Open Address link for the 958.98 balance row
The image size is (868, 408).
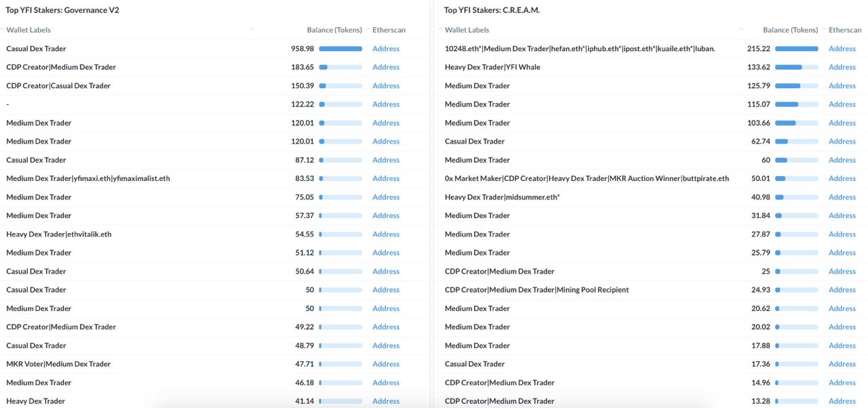pos(386,49)
